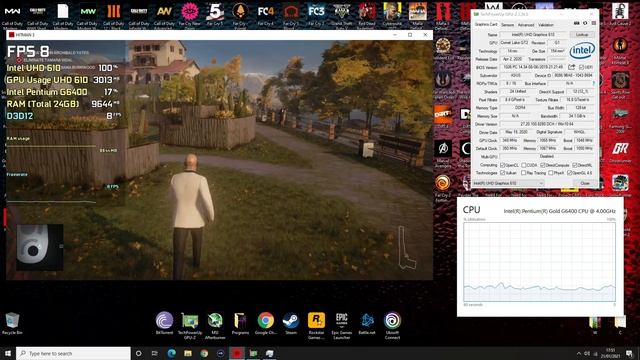Screen dimensions: 640x360
Task: Toggle the CUDA checkbox
Action: [x=524, y=165]
